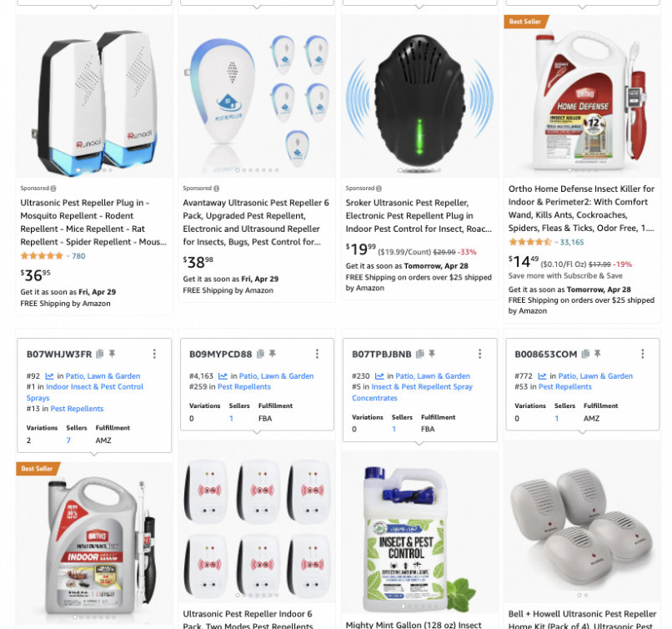This screenshot has height=629, width=672.
Task: Open Indoor Insect & Pest Control Sprays category
Action: pos(85,392)
